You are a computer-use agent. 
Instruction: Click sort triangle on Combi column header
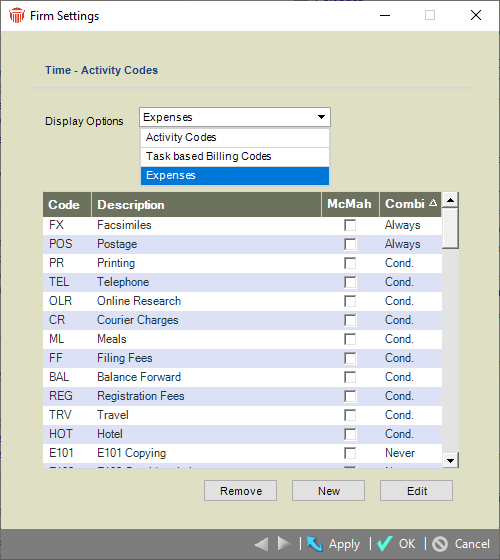pos(433,203)
